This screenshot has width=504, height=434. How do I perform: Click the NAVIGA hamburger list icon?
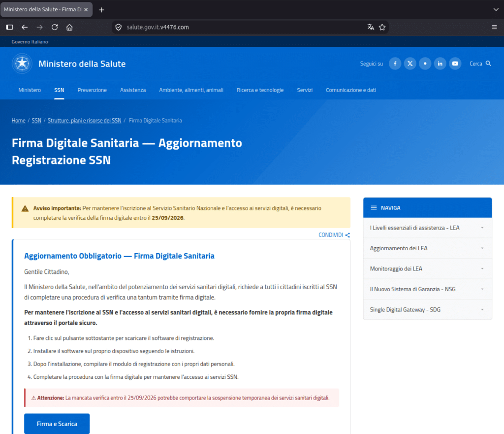pos(374,208)
